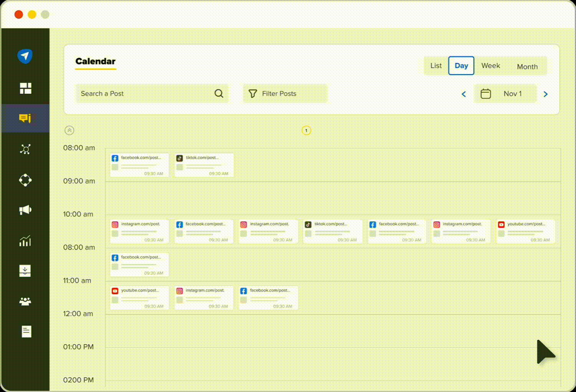The height and width of the screenshot is (392, 576).
Task: Click the download inbox icon in sidebar
Action: tap(25, 271)
